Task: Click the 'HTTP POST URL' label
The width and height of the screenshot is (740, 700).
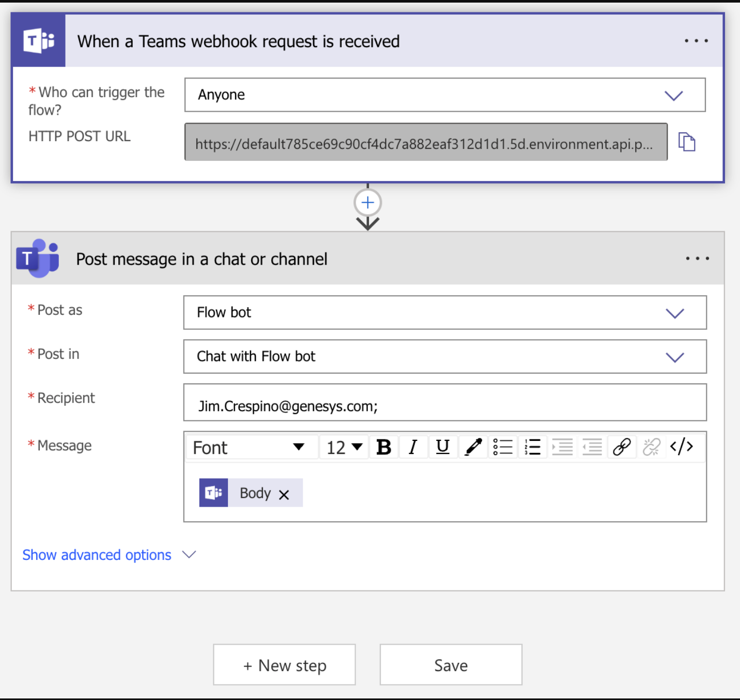Action: (80, 136)
